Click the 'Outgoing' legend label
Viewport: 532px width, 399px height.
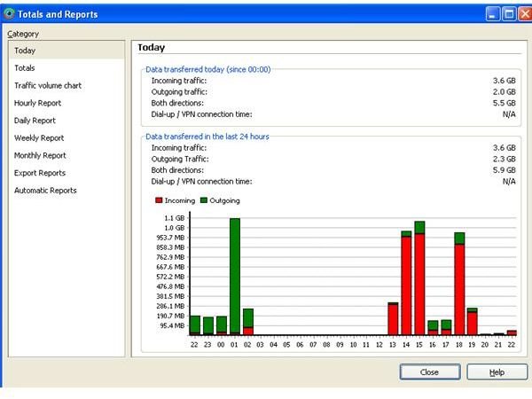(224, 200)
